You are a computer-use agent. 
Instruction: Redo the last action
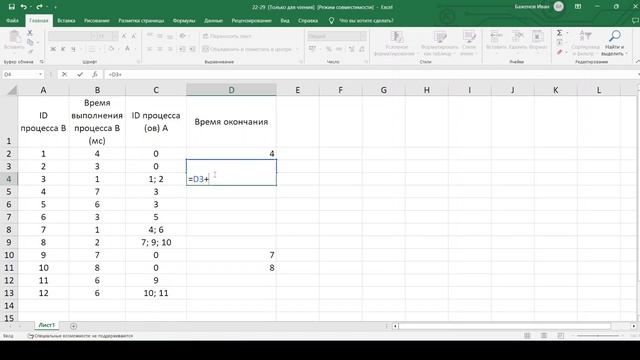(x=39, y=7)
